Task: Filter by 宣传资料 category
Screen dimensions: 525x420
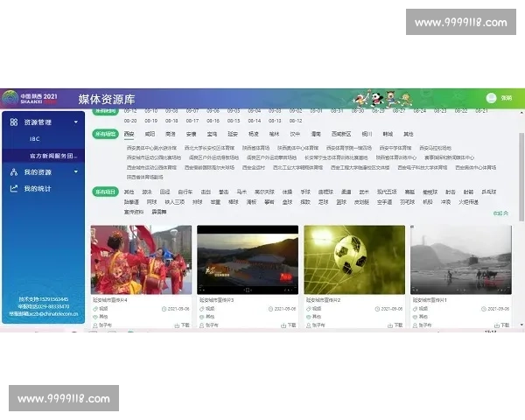Action: pyautogui.click(x=134, y=212)
